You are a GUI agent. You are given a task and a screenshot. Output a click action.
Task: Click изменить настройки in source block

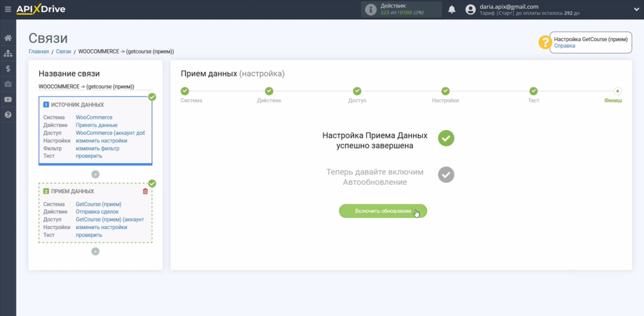click(x=102, y=141)
